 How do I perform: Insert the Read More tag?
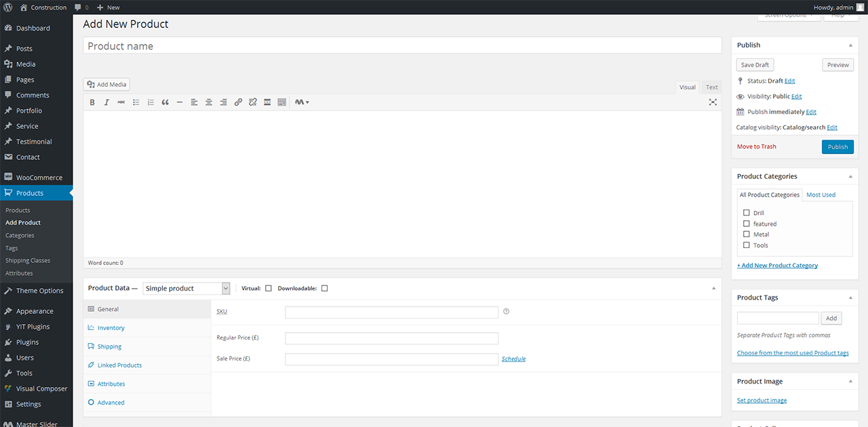267,102
